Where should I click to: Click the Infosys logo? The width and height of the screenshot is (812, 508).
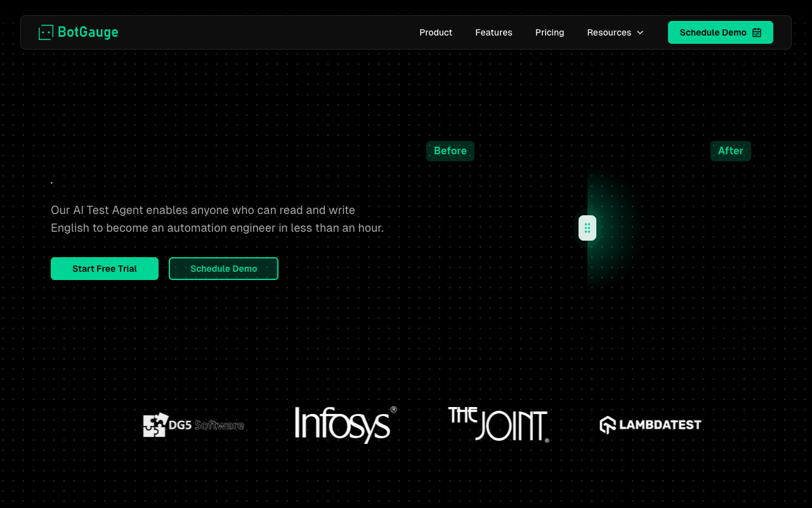coord(346,425)
